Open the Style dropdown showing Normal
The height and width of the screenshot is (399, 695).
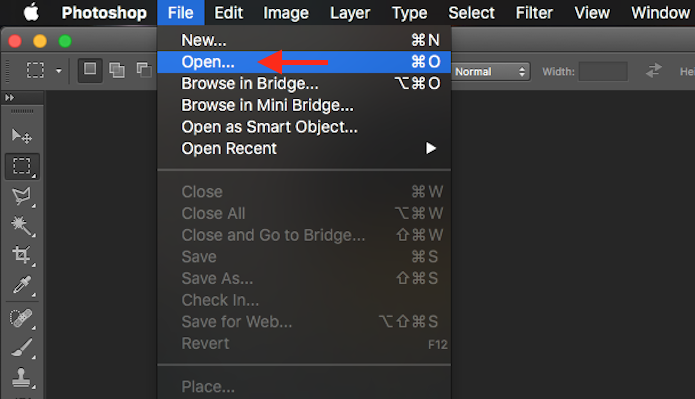tap(491, 71)
